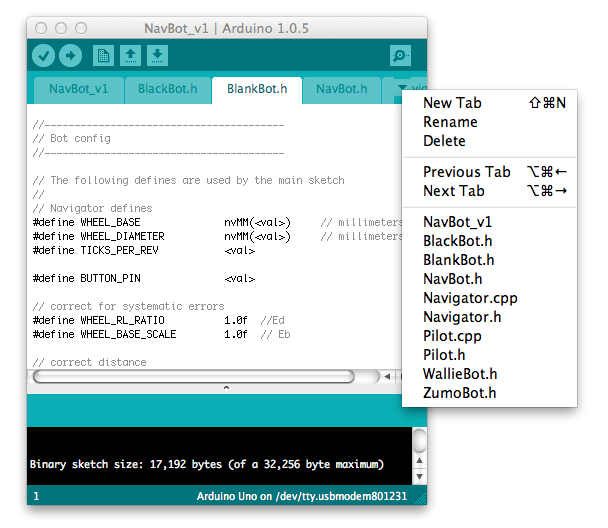608x528 pixels.
Task: Open Navigator.cpp from the tab menu
Action: point(489,298)
